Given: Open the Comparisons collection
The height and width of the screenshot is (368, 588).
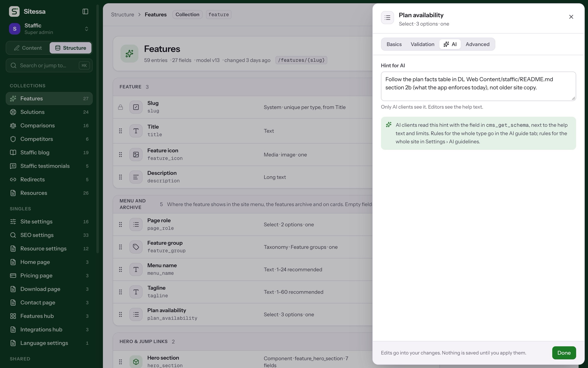Looking at the screenshot, I should (x=49, y=126).
